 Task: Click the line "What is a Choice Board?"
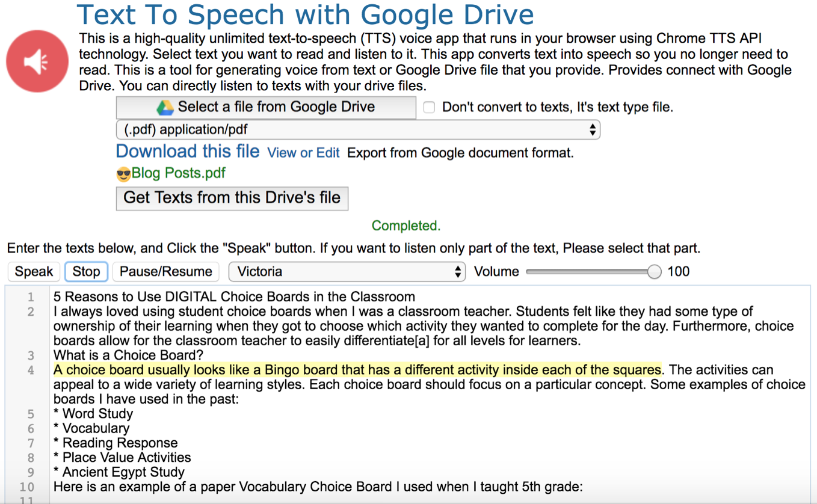(128, 355)
